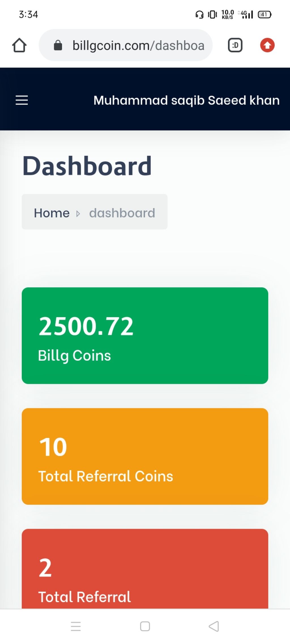The width and height of the screenshot is (290, 644).
Task: Tap the red update arrow icon
Action: click(x=267, y=45)
